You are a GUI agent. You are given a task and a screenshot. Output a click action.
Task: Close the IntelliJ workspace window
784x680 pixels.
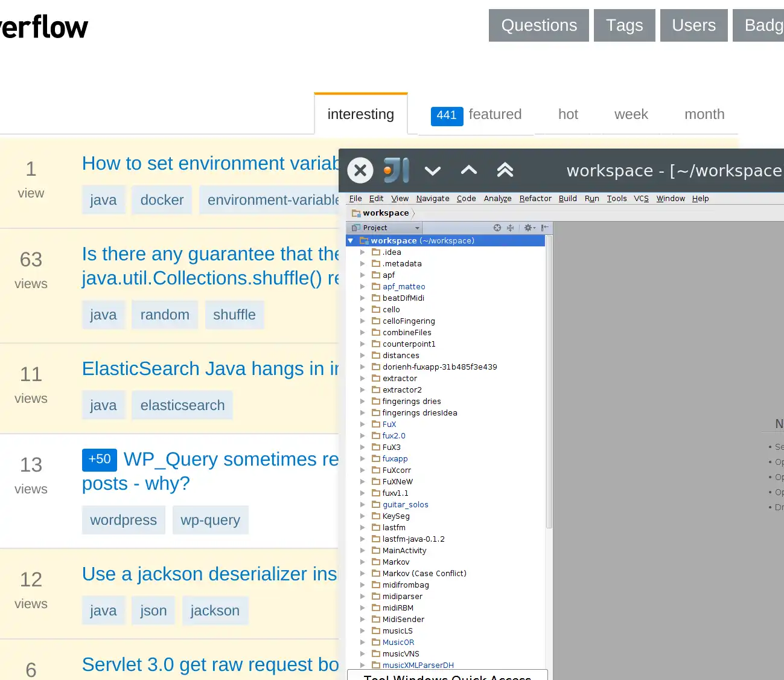click(x=360, y=170)
